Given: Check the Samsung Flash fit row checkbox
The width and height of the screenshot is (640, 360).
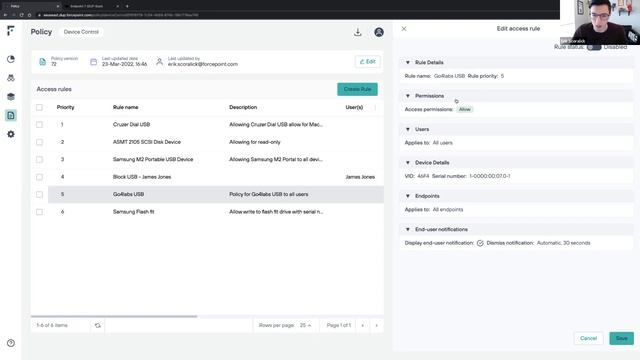Looking at the screenshot, I should pos(39,212).
